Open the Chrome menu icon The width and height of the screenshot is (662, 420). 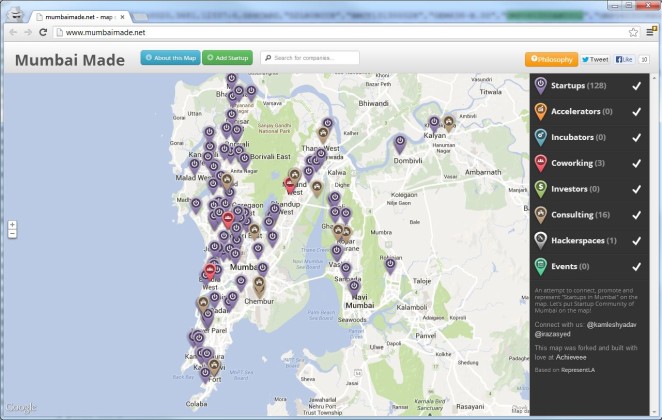(x=651, y=32)
